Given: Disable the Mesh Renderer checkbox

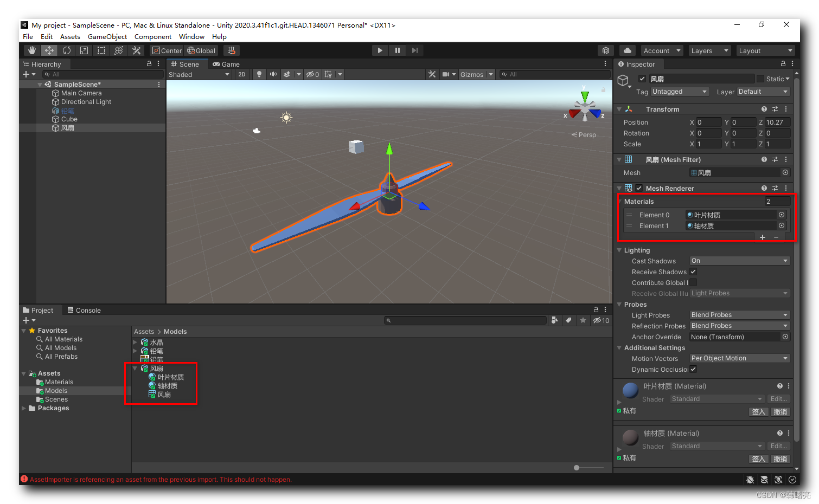Looking at the screenshot, I should (x=639, y=188).
